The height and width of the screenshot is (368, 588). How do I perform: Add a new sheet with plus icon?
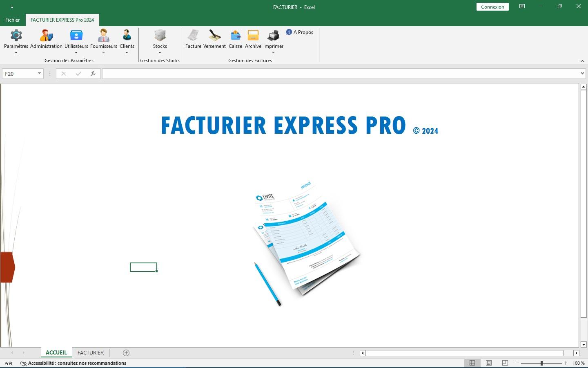pos(126,352)
